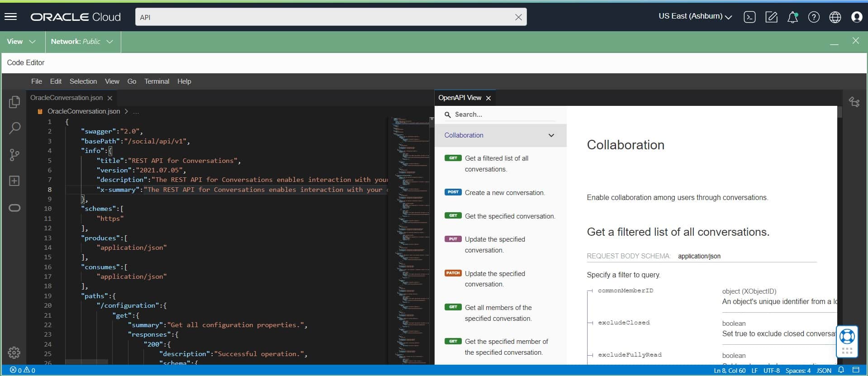Viewport: 868px width, 376px height.
Task: Open the plus-box icon in the activity bar
Action: click(x=14, y=181)
